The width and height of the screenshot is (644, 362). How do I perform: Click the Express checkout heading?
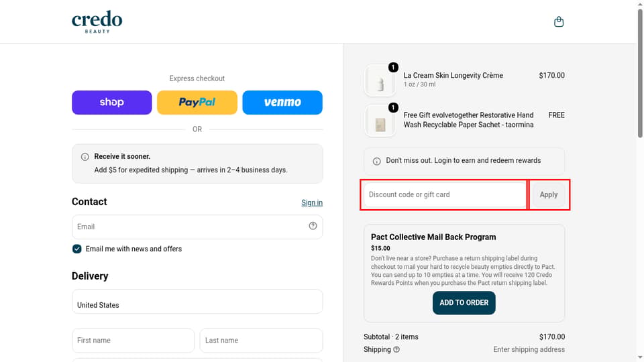197,78
